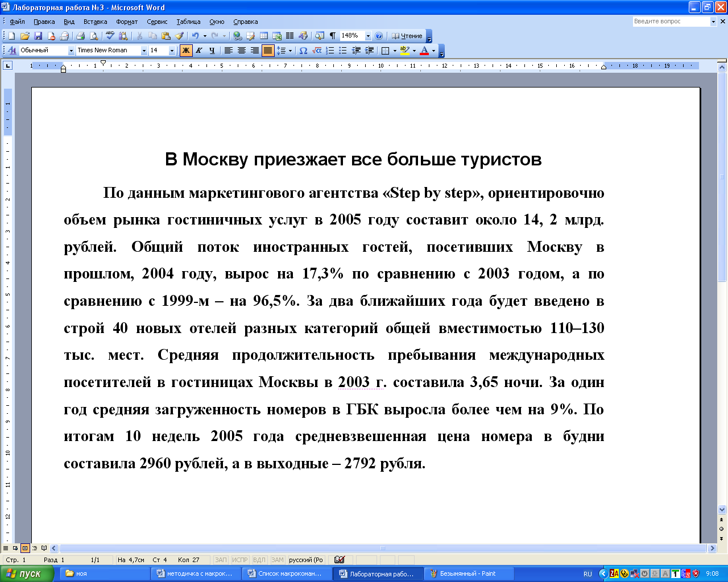The image size is (728, 582).
Task: Click the Open file folder icon
Action: click(x=24, y=36)
